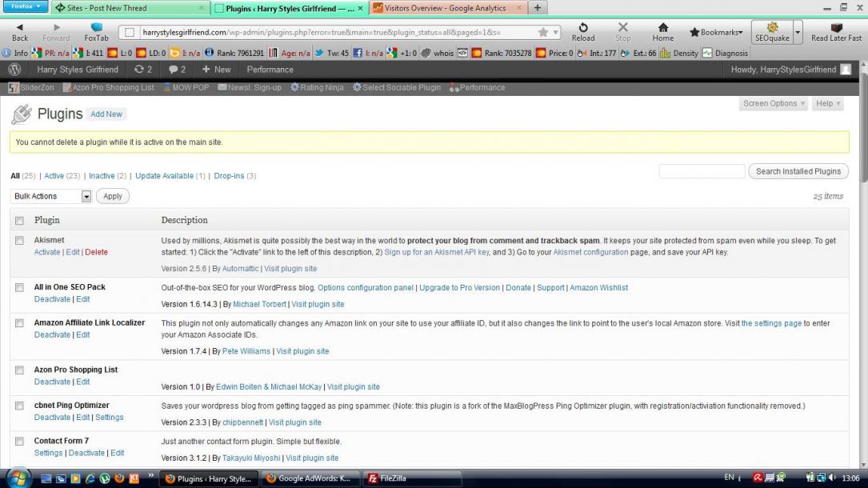Open the Bulk Actions dropdown
Image resolution: width=868 pixels, height=488 pixels.
[50, 197]
